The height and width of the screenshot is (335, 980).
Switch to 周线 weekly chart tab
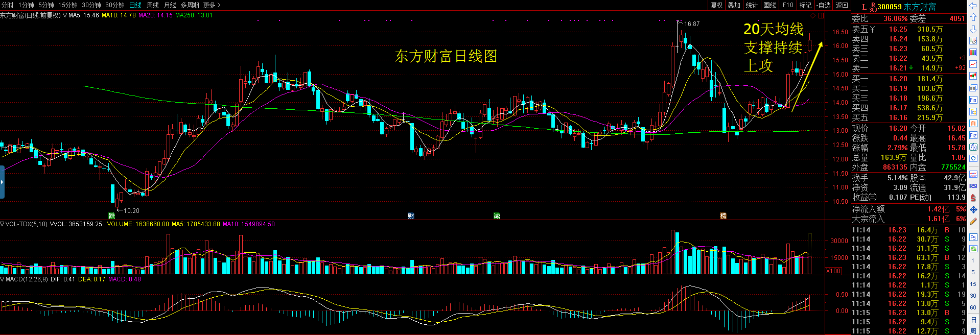[x=153, y=5]
